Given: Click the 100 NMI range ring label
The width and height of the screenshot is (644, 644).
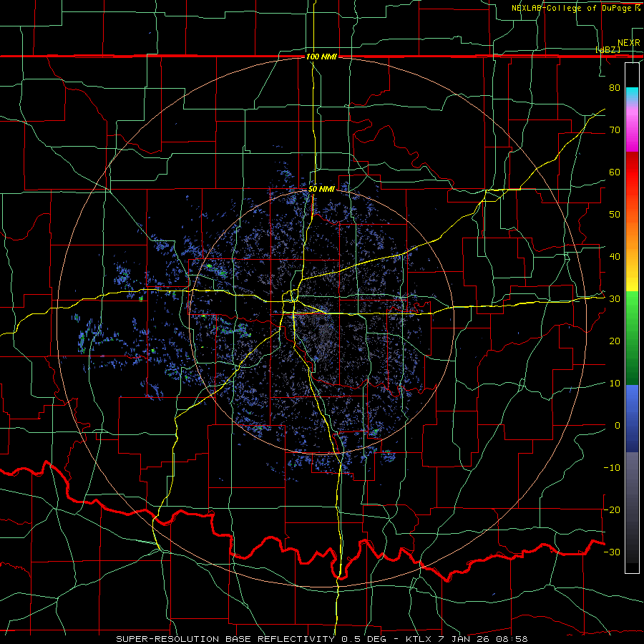Looking at the screenshot, I should pos(321,57).
